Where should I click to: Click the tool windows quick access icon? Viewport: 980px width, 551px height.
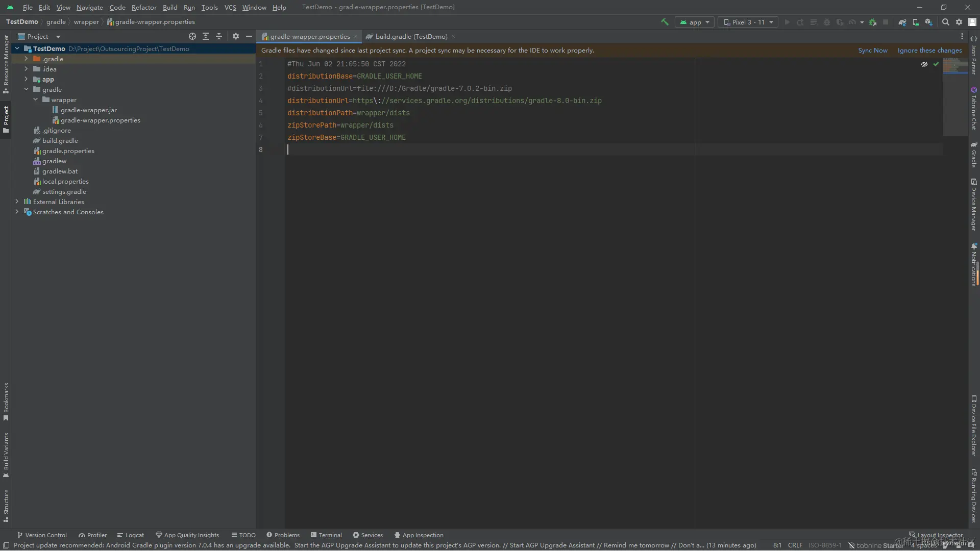coord(6,545)
